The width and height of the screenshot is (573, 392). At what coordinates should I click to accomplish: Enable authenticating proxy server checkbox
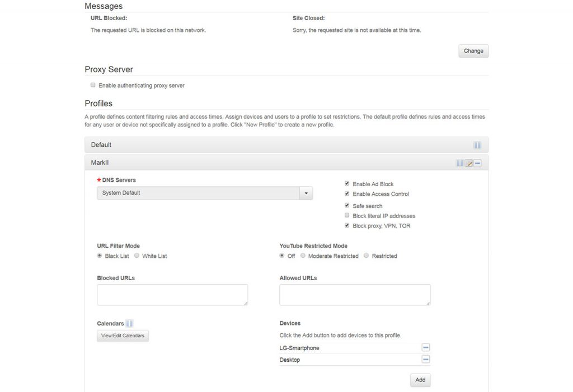(x=93, y=86)
